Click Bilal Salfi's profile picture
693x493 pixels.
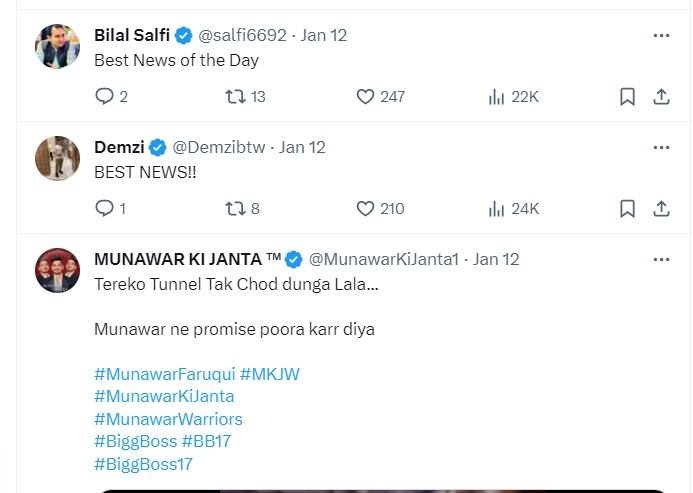(x=57, y=46)
